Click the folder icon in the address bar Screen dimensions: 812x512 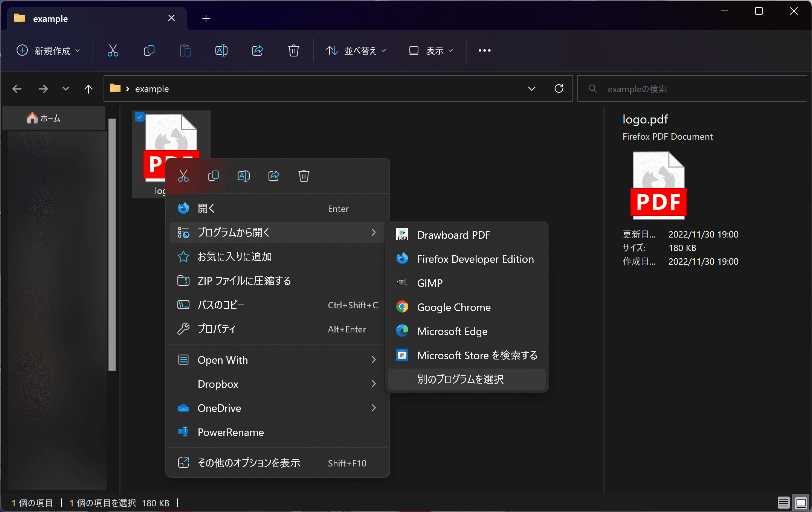tap(115, 88)
